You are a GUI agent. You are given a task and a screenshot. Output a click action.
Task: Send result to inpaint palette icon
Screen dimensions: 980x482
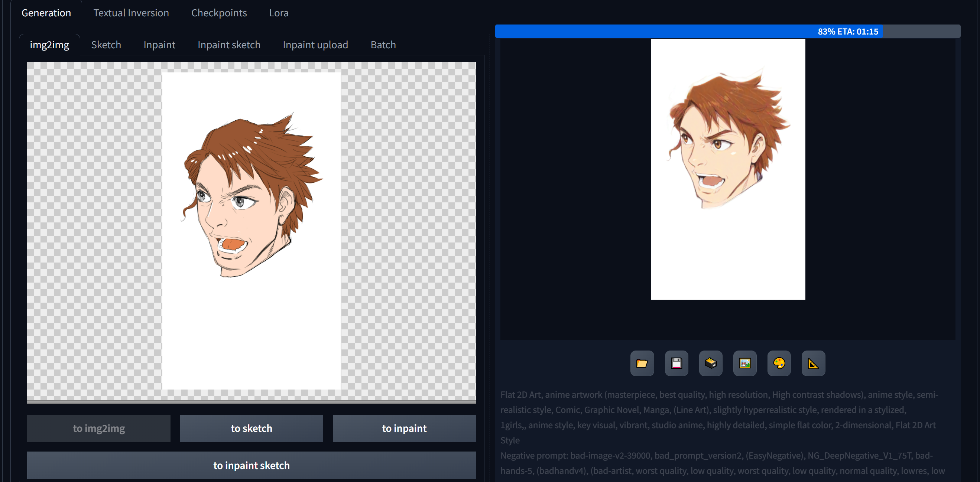point(779,363)
